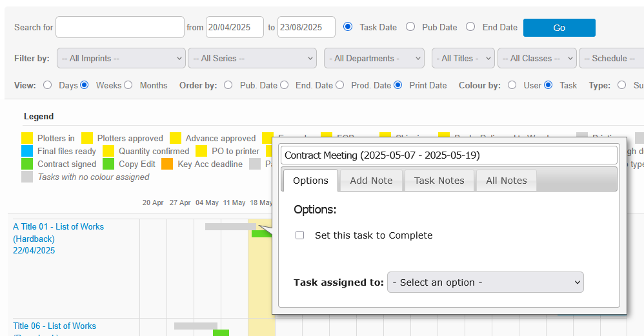Click green task bar in Title 06 row
644x336 pixels.
(221, 333)
